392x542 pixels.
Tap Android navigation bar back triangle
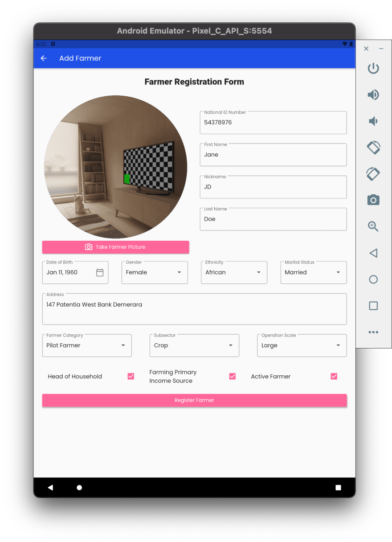[x=50, y=488]
